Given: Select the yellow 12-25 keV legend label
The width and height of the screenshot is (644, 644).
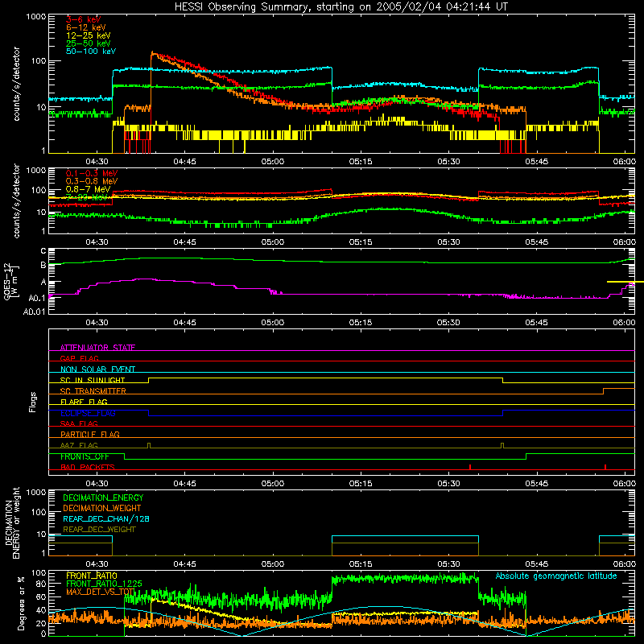Looking at the screenshot, I should click(89, 35).
